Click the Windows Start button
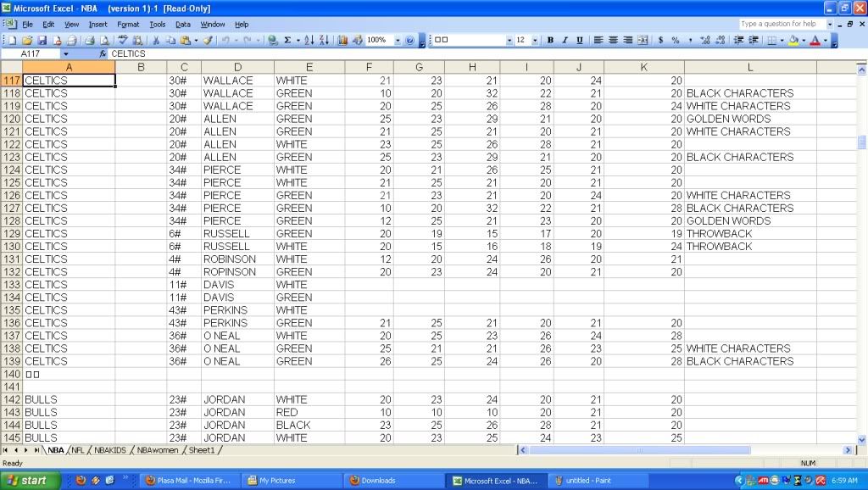The image size is (868, 490). (29, 481)
